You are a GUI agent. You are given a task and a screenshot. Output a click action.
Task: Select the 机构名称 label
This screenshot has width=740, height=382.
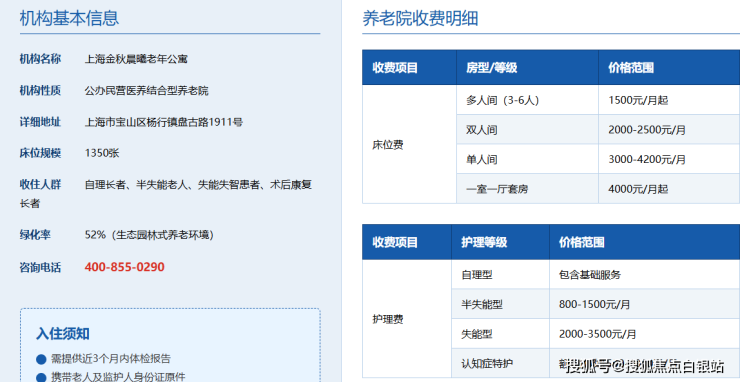[40, 59]
